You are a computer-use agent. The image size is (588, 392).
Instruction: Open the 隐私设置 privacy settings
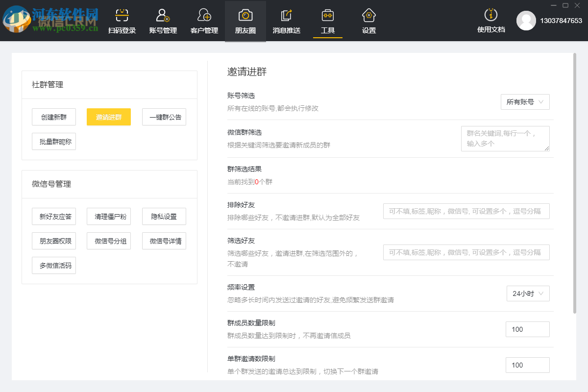(164, 216)
